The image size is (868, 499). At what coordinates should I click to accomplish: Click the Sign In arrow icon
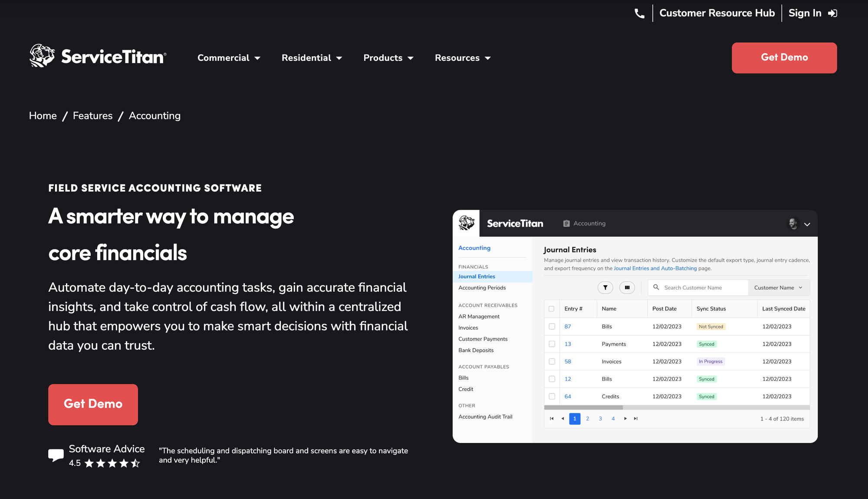click(832, 13)
